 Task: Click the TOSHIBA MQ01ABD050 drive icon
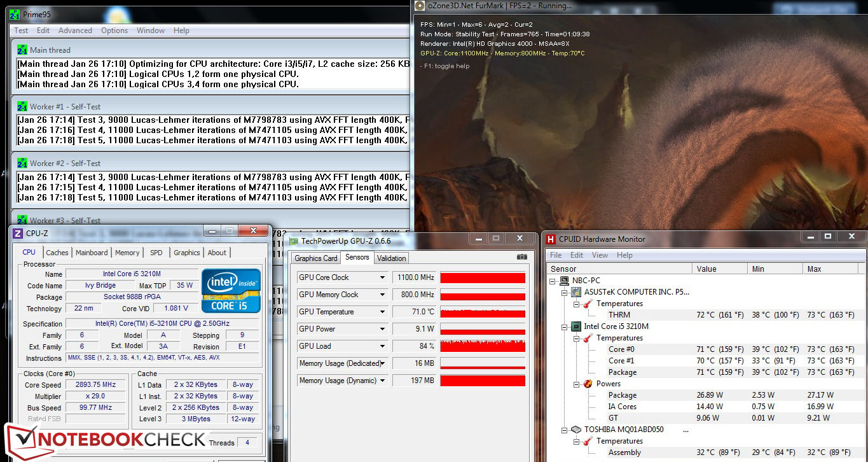tap(575, 430)
